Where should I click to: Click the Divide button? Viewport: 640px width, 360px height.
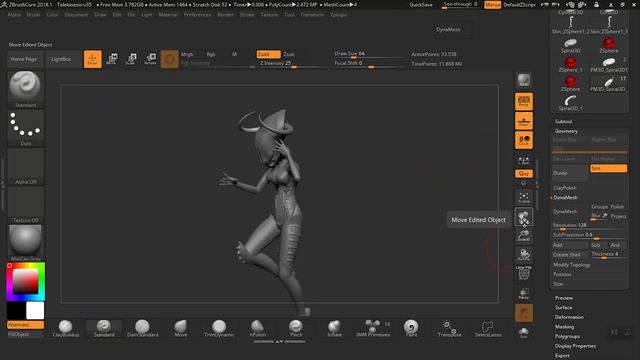[x=570, y=173]
